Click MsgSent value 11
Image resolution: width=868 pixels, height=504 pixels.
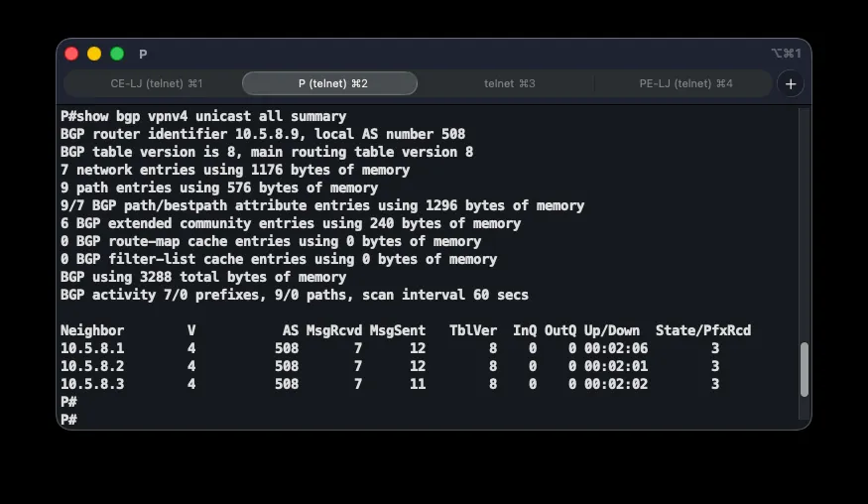[x=418, y=384]
